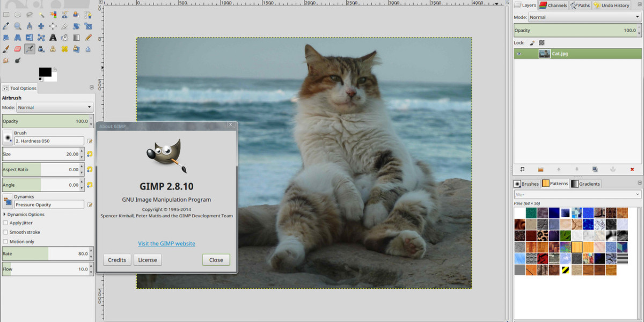Enable the Motion only checkbox
644x322 pixels.
[5, 241]
